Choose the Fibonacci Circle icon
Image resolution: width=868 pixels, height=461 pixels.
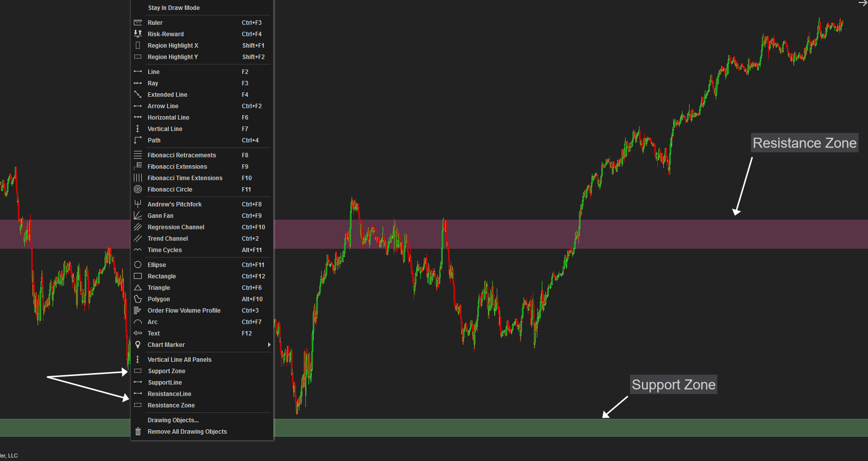[138, 190]
